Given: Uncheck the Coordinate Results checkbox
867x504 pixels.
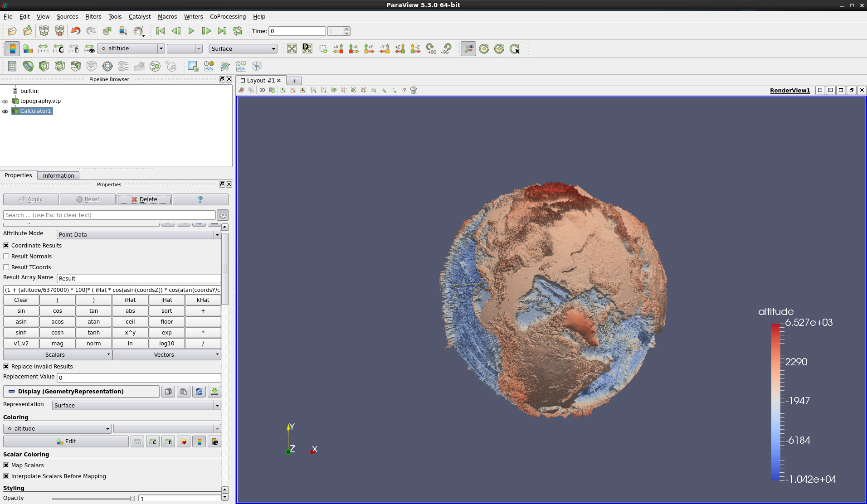Looking at the screenshot, I should coord(6,246).
